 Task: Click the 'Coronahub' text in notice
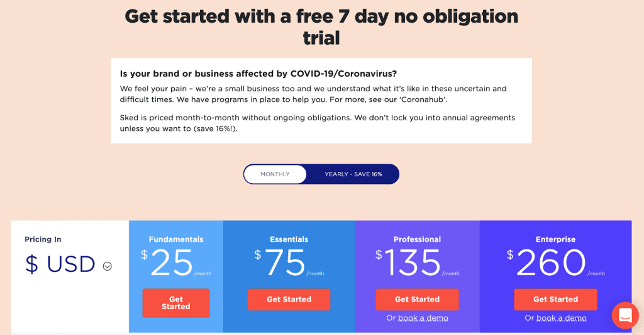point(424,99)
